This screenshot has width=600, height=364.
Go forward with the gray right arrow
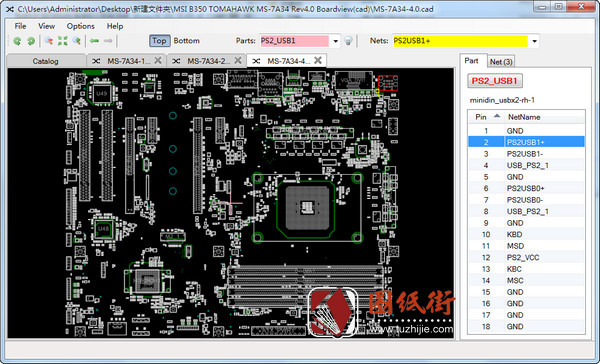coord(108,41)
